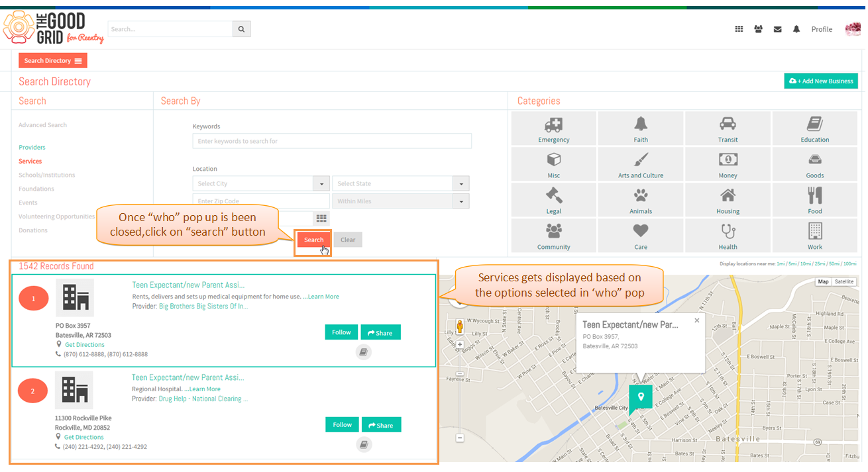Viewport: 868px width, 472px height.
Task: Select Events in the sidebar
Action: [x=28, y=203]
